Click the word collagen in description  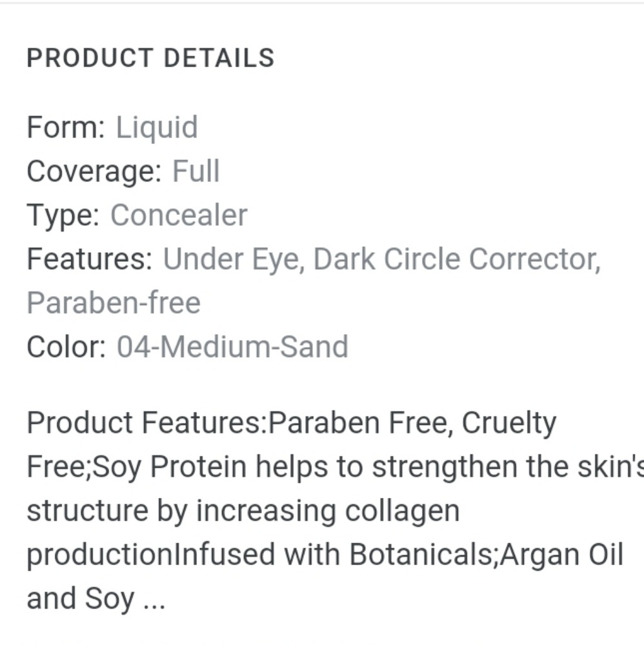tap(402, 511)
